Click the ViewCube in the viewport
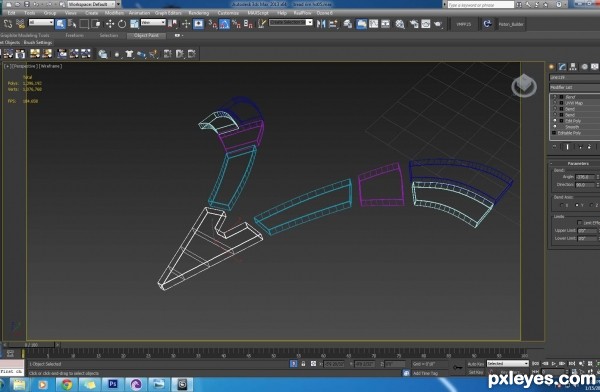The height and width of the screenshot is (392, 600). pos(524,86)
